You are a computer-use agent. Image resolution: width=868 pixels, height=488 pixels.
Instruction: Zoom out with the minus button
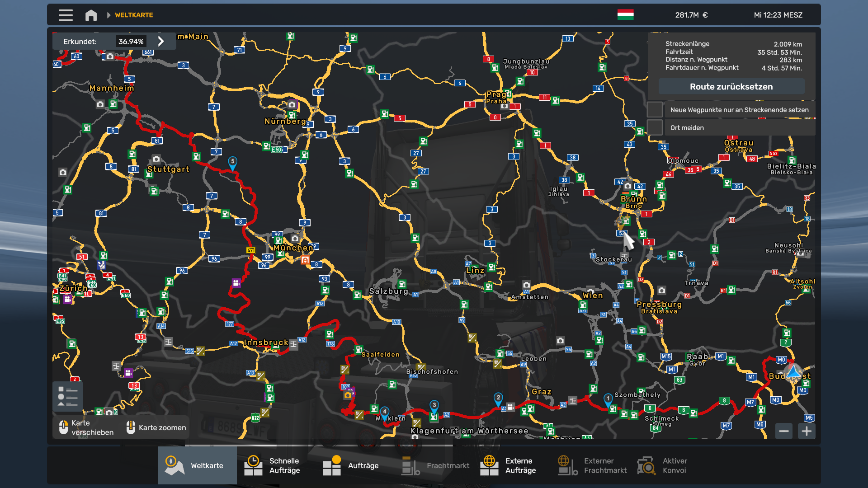point(784,431)
